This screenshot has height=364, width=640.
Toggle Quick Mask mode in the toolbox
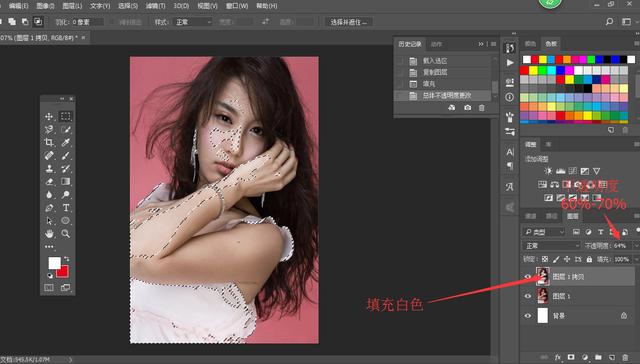[x=49, y=288]
